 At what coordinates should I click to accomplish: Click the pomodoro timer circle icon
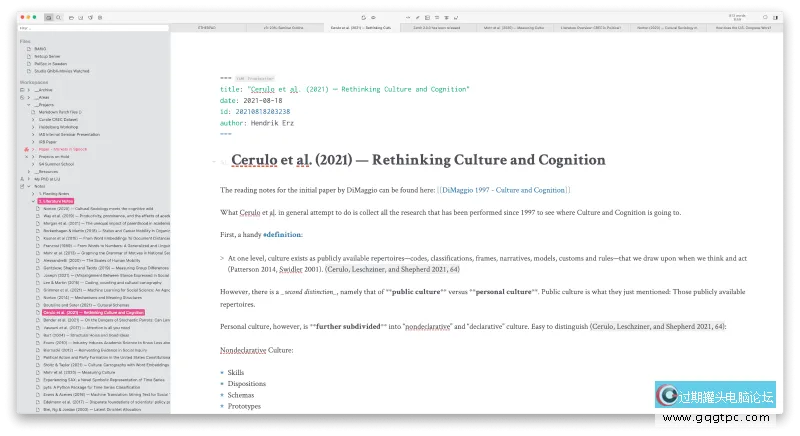765,17
